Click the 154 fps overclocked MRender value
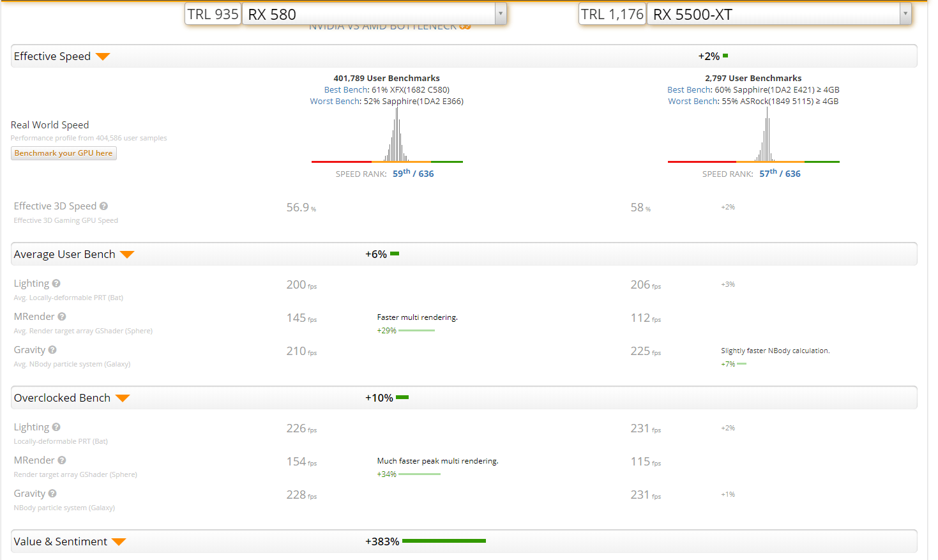This screenshot has width=938, height=560. click(x=301, y=462)
